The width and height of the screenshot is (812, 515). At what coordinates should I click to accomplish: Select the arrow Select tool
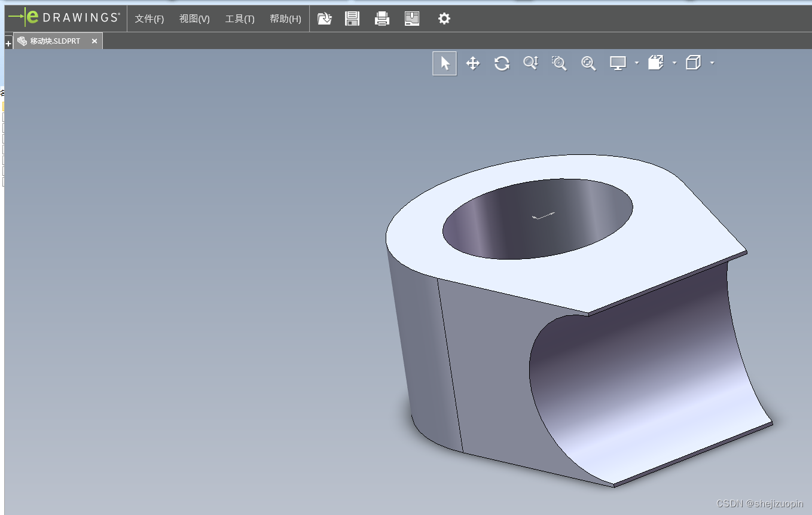444,63
